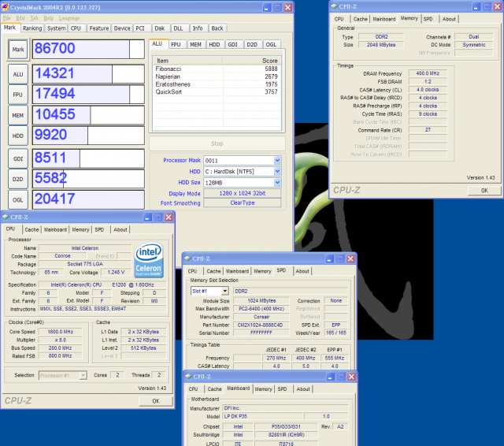Run the OGL benchmark button

(18, 199)
